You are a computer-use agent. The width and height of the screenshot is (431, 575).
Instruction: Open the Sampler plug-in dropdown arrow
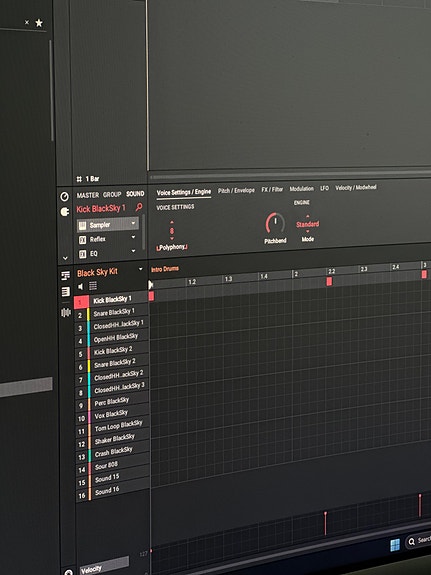(x=133, y=223)
